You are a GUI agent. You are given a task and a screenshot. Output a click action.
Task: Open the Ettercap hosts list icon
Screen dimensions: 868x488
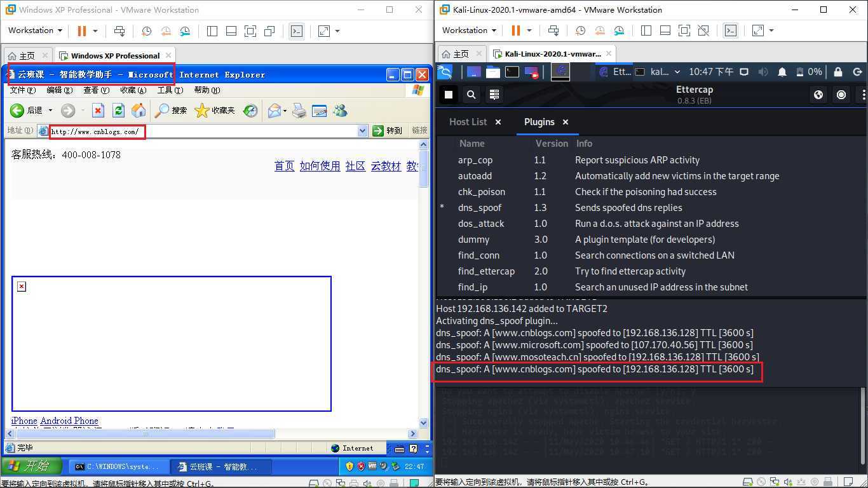click(494, 95)
